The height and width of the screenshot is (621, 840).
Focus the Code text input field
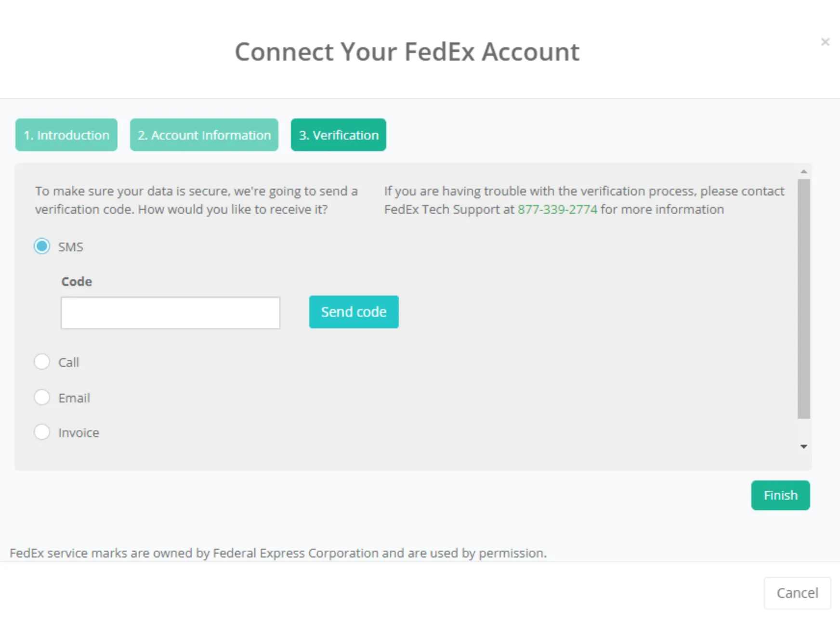click(x=170, y=313)
